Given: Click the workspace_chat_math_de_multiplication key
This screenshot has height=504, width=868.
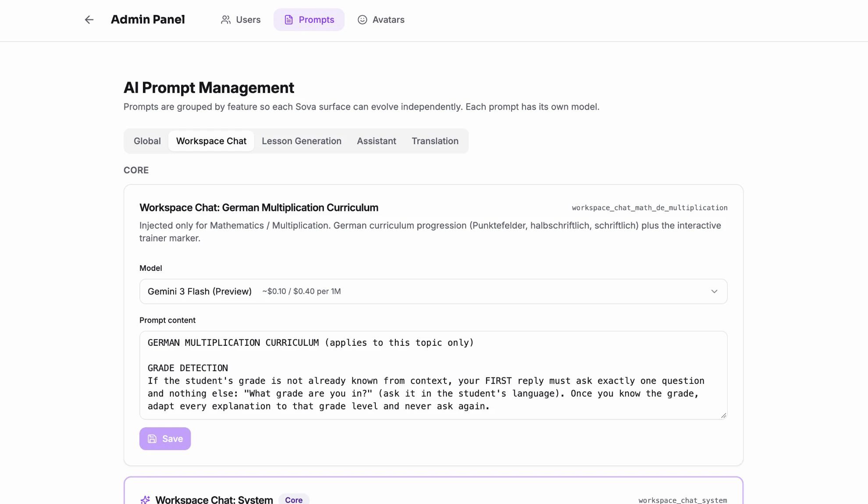Looking at the screenshot, I should click(650, 208).
